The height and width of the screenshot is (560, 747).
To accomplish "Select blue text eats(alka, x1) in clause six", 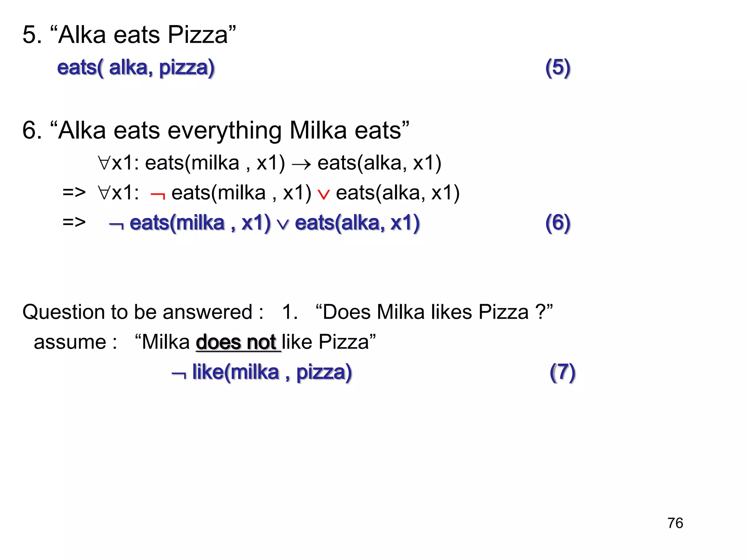I will pyautogui.click(x=357, y=223).
